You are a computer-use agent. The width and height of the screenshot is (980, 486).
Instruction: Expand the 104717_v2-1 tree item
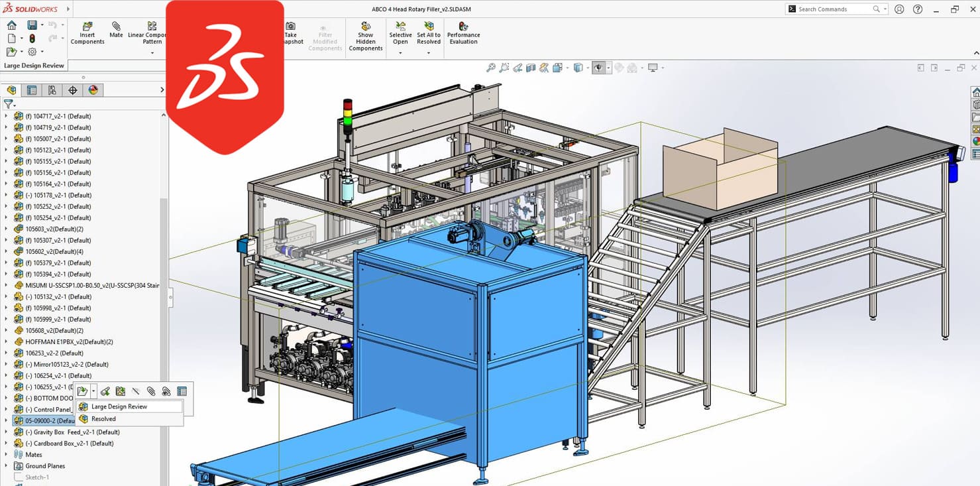pos(6,116)
